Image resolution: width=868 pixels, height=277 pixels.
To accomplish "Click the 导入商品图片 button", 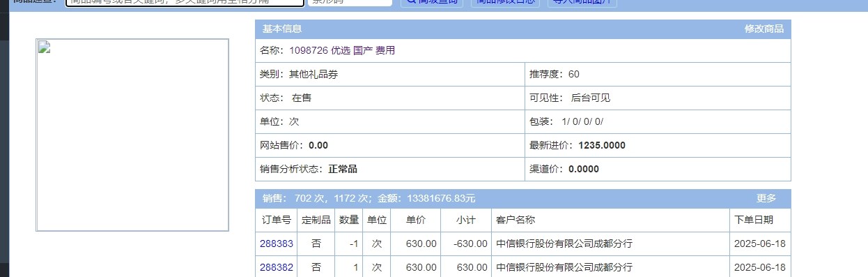I will [x=582, y=2].
